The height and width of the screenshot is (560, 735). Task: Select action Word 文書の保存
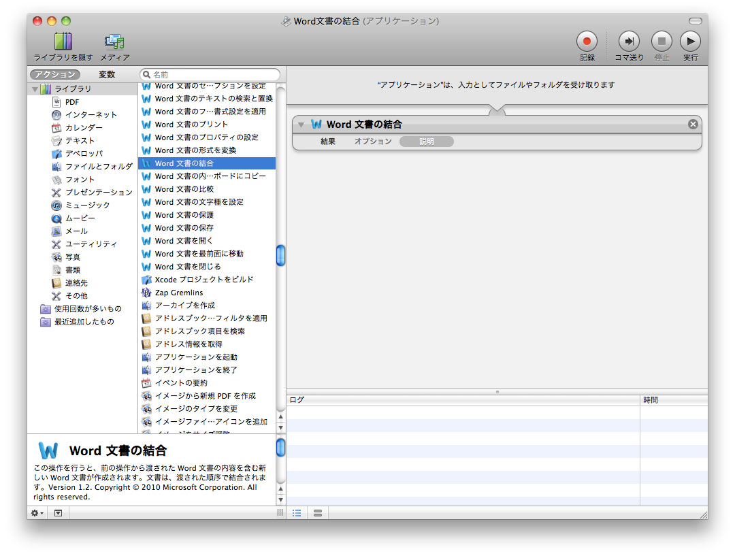coord(207,228)
